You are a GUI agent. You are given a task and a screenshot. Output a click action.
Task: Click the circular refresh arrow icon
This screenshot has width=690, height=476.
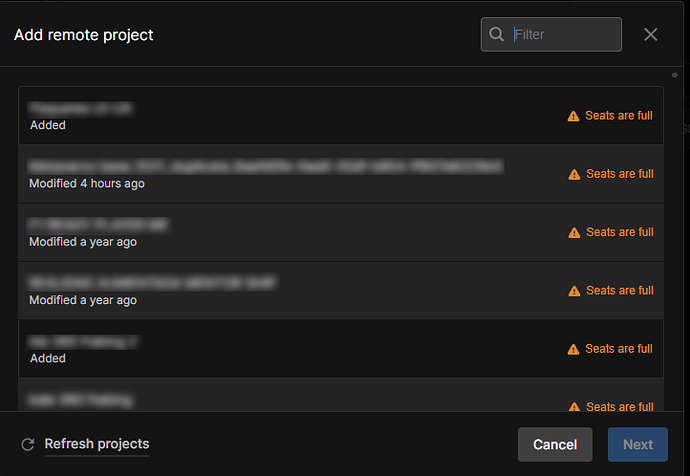coord(27,444)
